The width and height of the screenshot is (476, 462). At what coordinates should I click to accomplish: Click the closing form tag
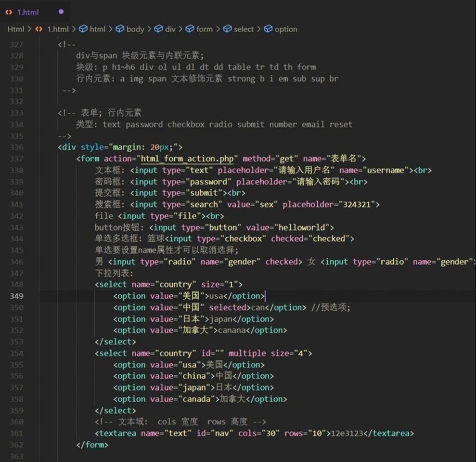pos(92,445)
